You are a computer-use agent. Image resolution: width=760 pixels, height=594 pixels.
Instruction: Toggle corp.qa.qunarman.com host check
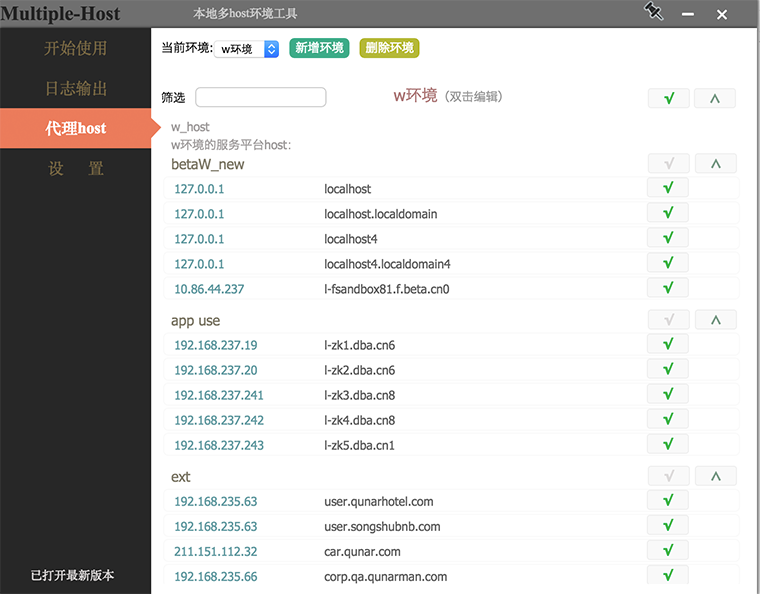coord(668,576)
